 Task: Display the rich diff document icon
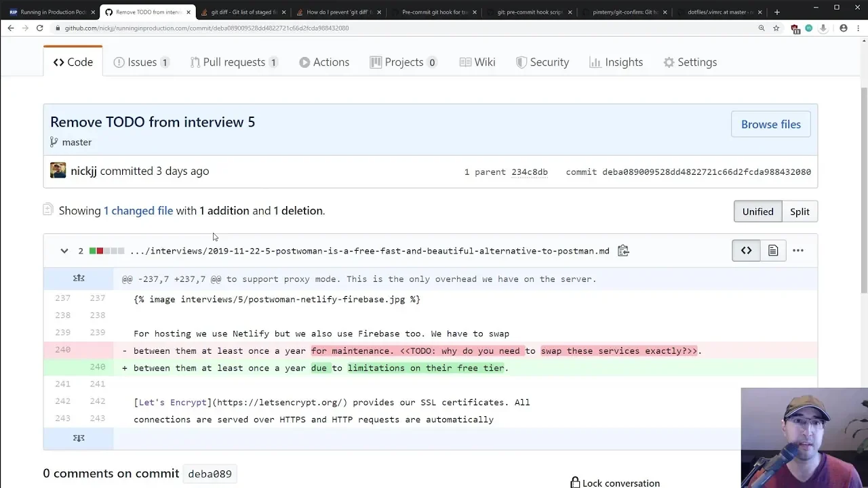click(x=772, y=251)
